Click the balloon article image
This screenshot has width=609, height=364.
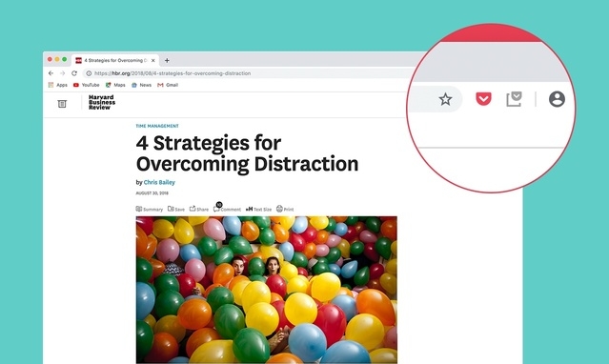(267, 290)
